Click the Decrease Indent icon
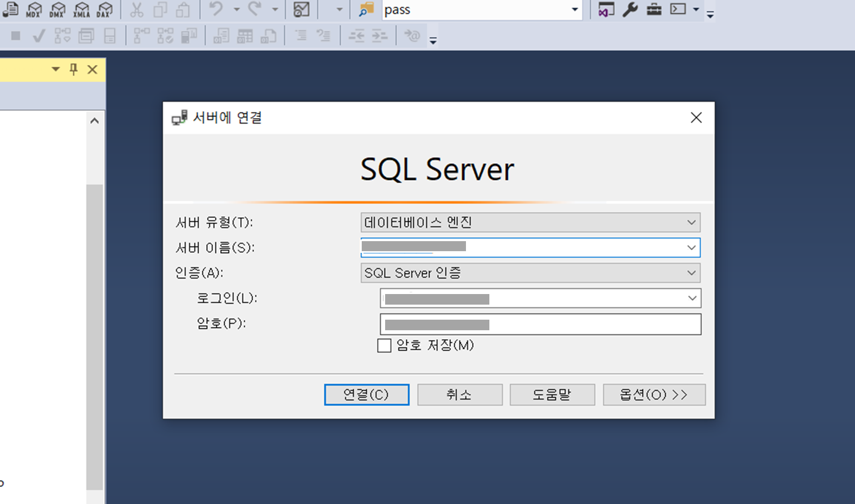 point(357,36)
